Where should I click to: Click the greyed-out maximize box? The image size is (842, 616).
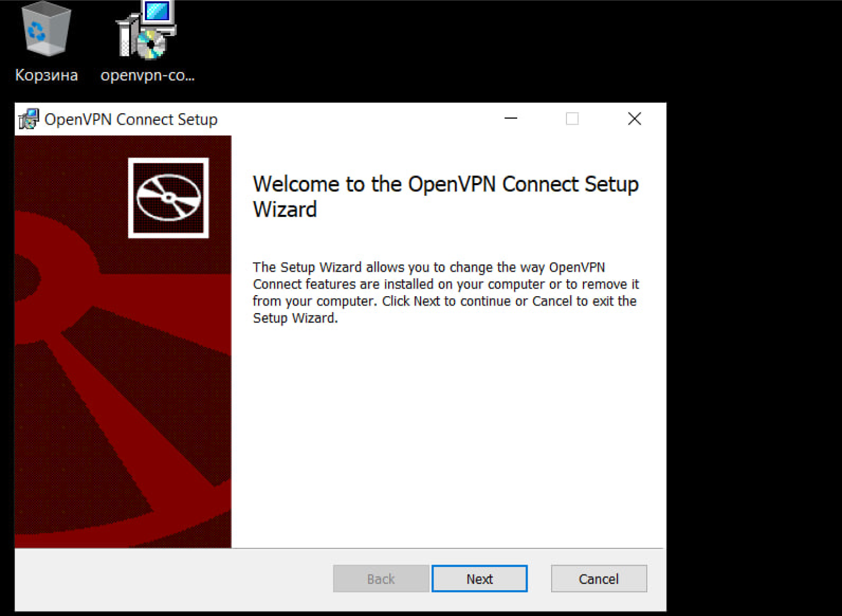[x=572, y=119]
